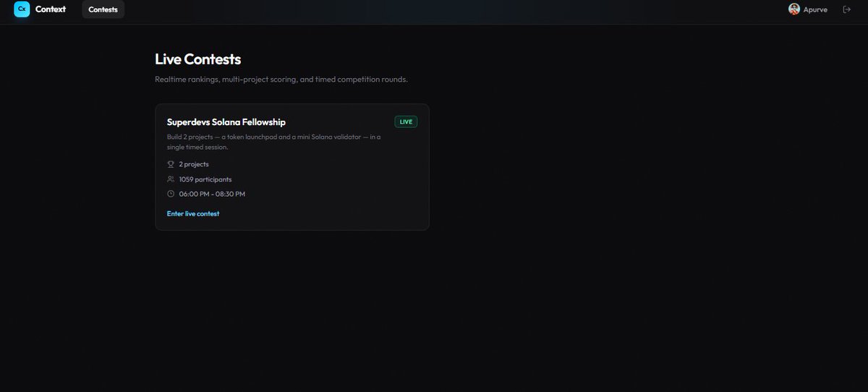Click the clock icon beside contest time
This screenshot has height=392, width=868.
[x=171, y=194]
